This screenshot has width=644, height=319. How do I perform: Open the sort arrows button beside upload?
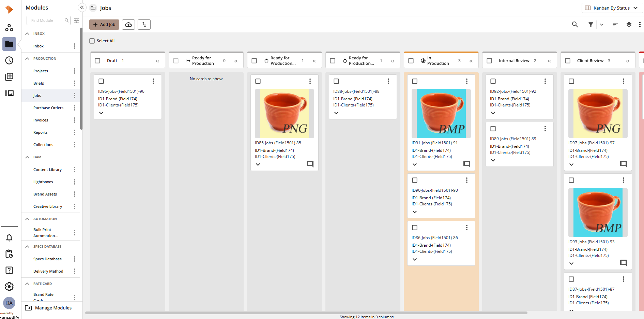(x=144, y=25)
